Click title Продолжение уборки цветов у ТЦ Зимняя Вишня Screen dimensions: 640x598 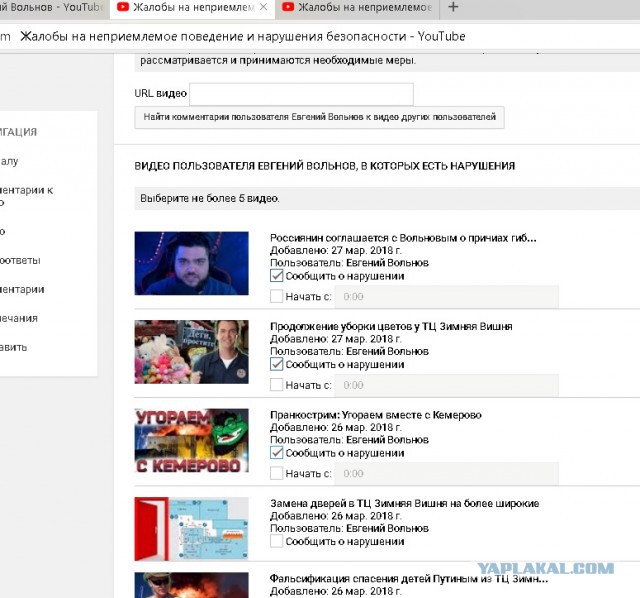coord(391,327)
